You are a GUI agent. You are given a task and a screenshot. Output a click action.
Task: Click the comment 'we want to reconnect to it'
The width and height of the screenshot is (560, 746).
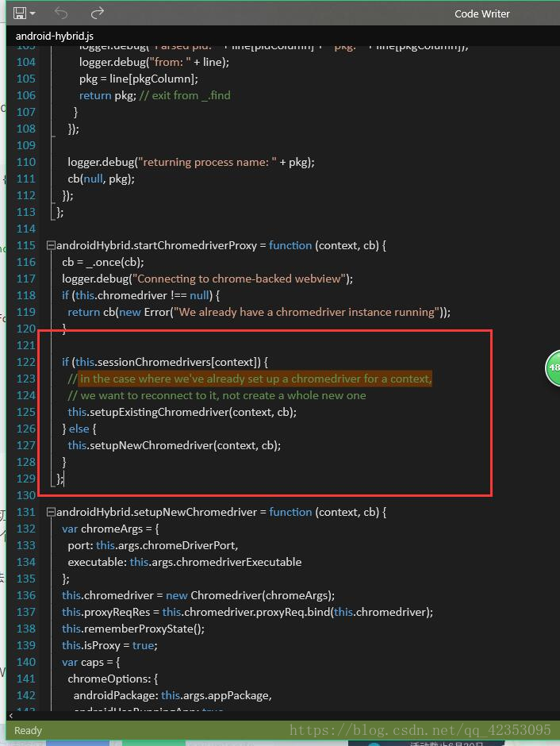point(217,395)
